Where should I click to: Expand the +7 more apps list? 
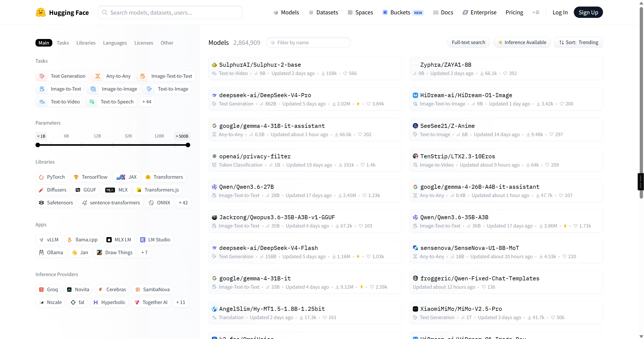[144, 252]
